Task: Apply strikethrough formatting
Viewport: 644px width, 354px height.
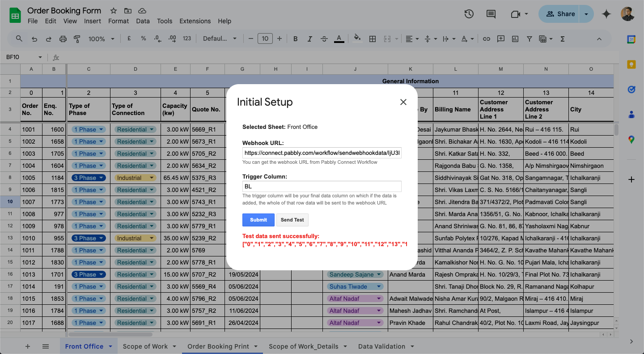Action: (324, 39)
